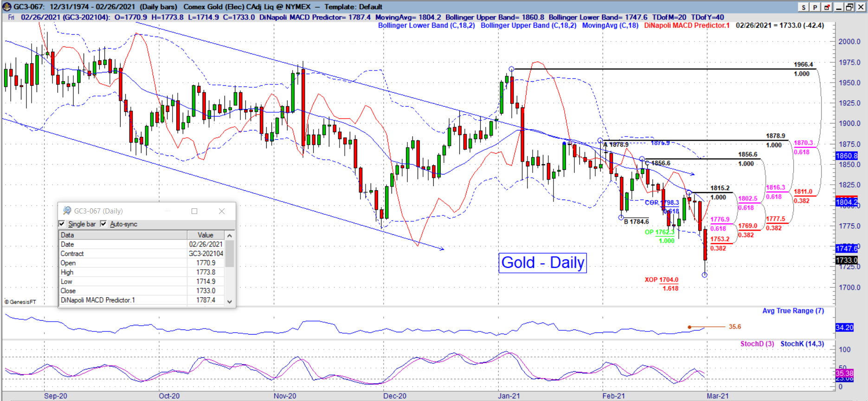
Task: Click the XOP 1704.0 target label
Action: click(662, 280)
